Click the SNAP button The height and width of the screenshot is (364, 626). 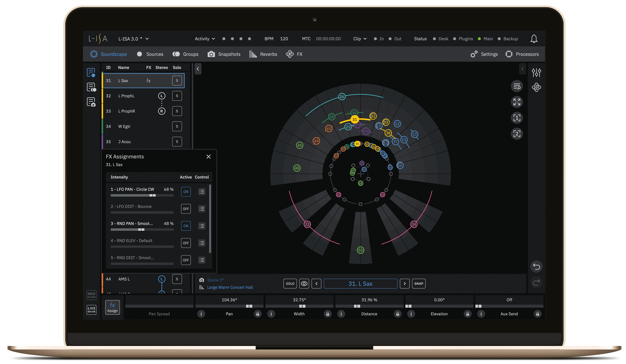[x=419, y=283]
